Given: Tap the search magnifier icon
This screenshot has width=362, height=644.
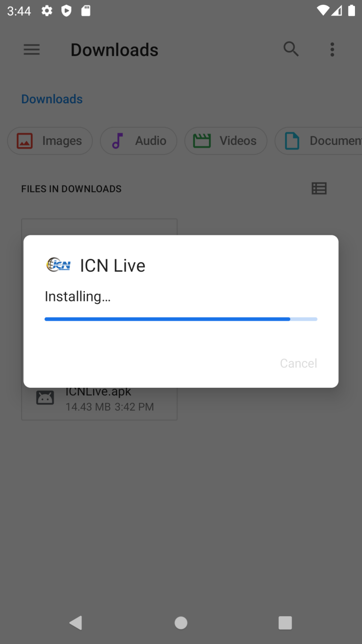Looking at the screenshot, I should point(291,49).
